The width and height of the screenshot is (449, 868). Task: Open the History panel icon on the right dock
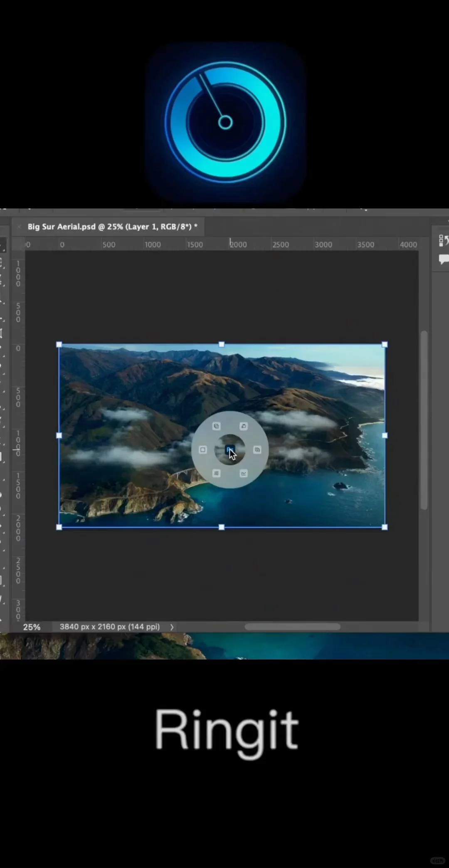[443, 240]
